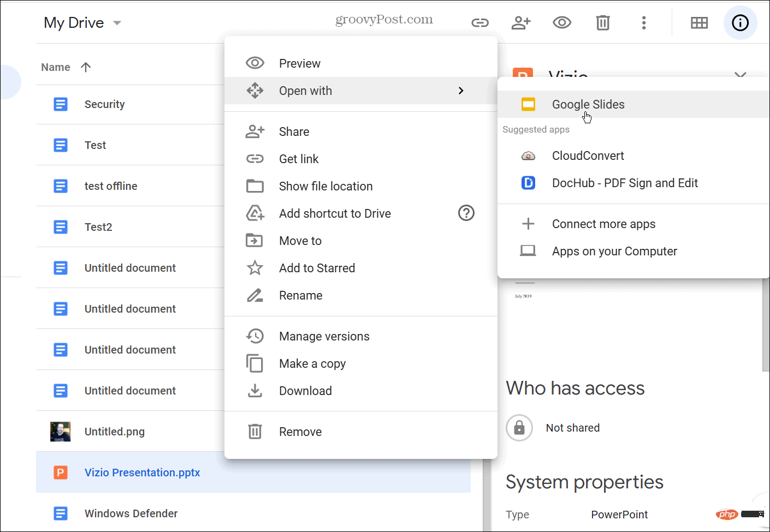Switch to grid view layout

pyautogui.click(x=699, y=22)
